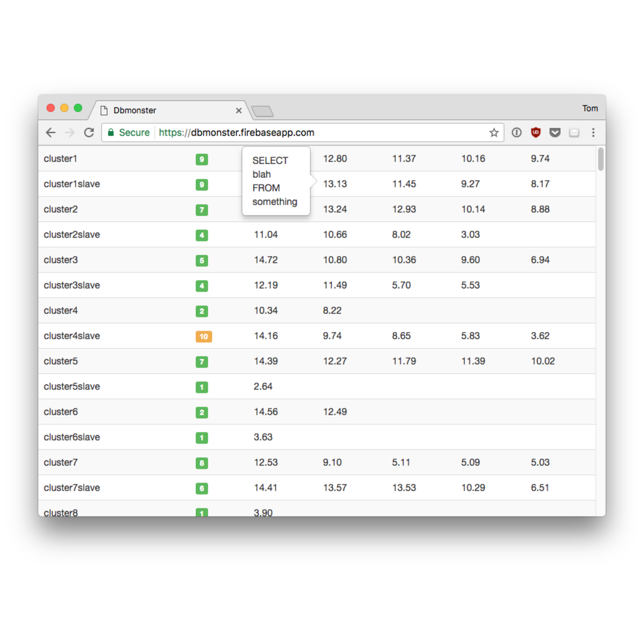
Task: Open the Pocket extension icon
Action: coord(555,132)
